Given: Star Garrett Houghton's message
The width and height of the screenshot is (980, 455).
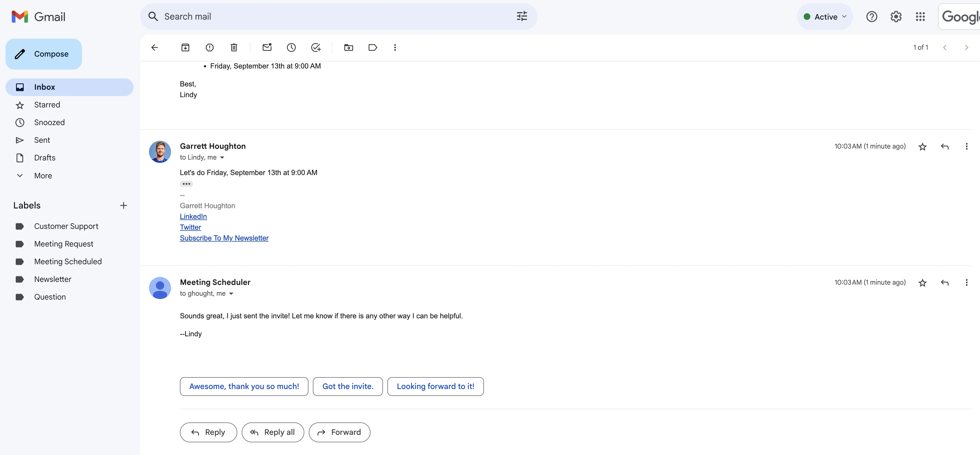Looking at the screenshot, I should [x=923, y=147].
